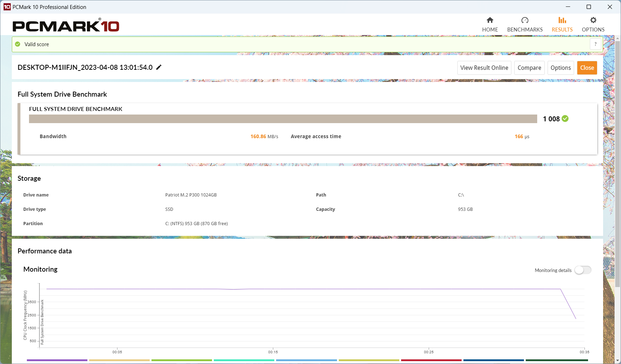Viewport: 621px width, 364px height.
Task: Click the pencil icon to rename result
Action: tap(159, 67)
